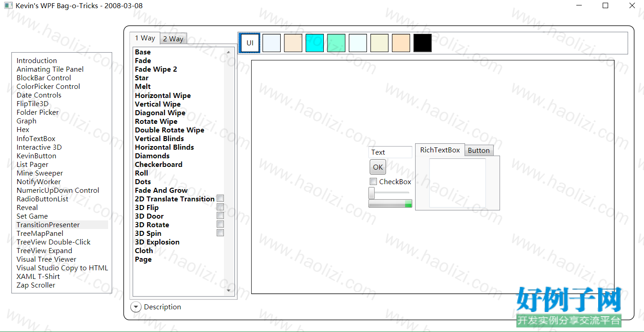The image size is (644, 332).
Task: Select the Horizontal Blinds transition
Action: pyautogui.click(x=164, y=147)
